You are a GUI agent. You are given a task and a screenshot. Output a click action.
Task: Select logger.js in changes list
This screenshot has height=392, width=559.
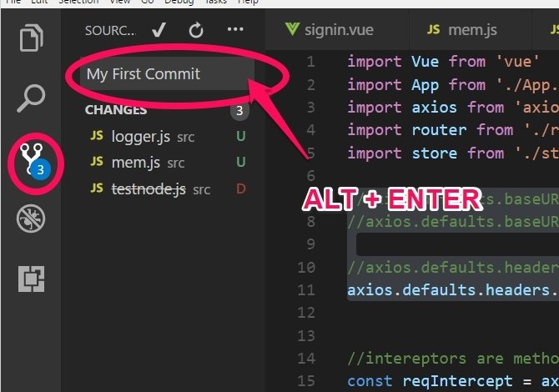(x=168, y=137)
